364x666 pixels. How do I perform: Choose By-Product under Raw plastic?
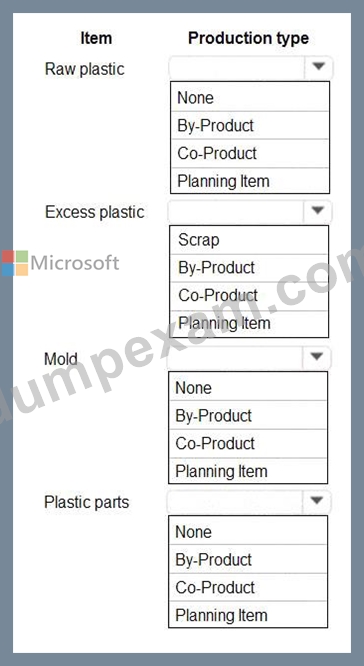click(250, 126)
